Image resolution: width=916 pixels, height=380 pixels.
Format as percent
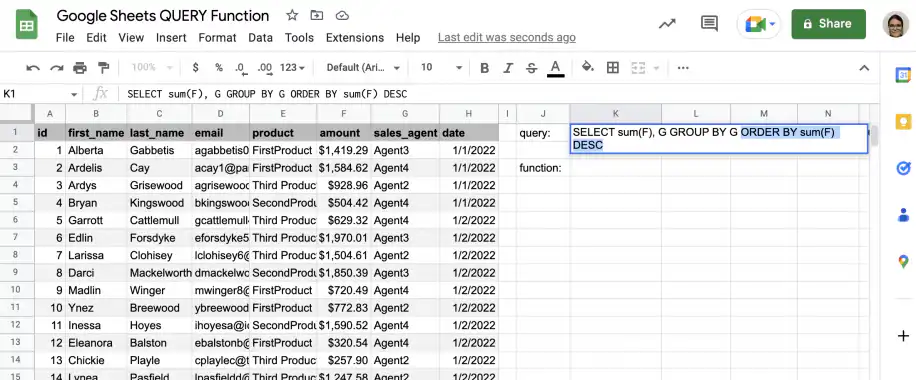[219, 68]
